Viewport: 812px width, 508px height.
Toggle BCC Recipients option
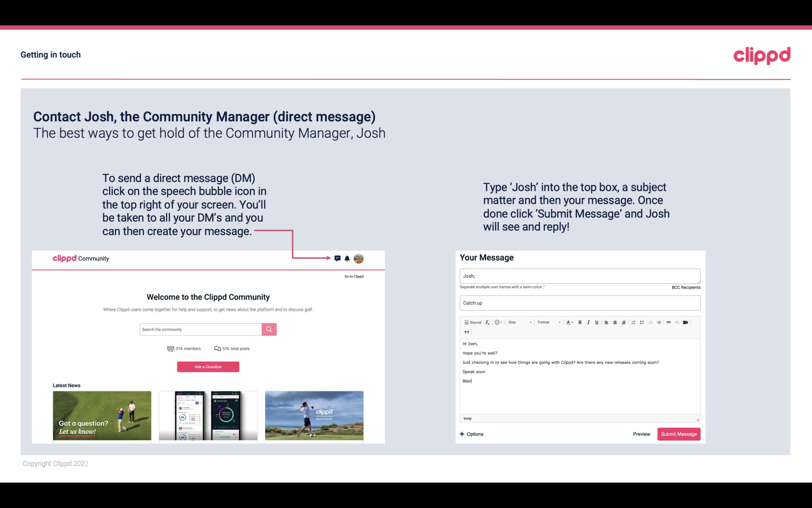pos(684,287)
